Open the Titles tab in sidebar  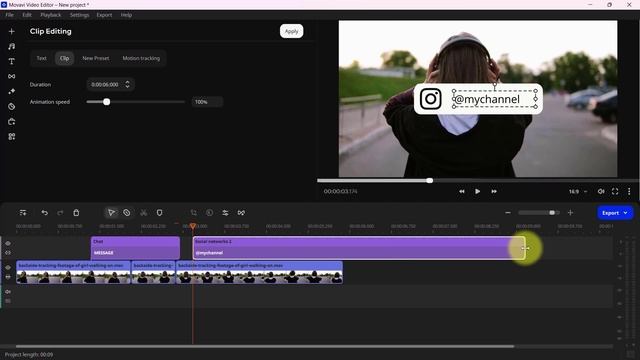[11, 61]
